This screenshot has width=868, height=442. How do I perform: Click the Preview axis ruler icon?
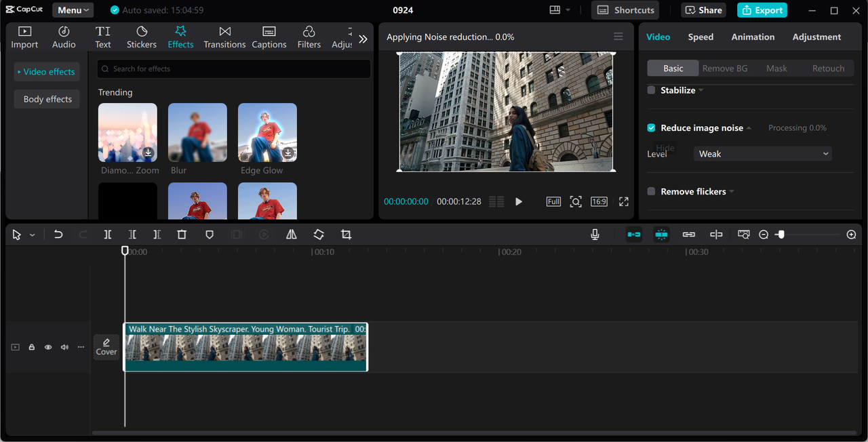click(x=744, y=235)
